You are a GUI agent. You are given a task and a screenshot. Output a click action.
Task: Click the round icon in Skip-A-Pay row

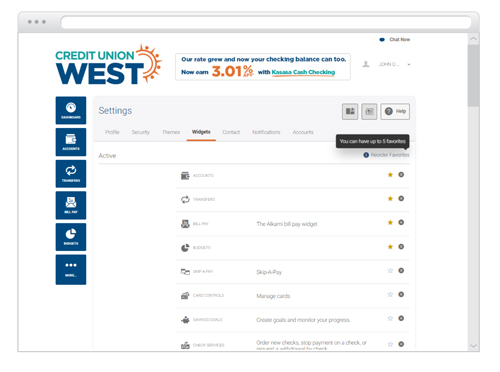pos(401,270)
